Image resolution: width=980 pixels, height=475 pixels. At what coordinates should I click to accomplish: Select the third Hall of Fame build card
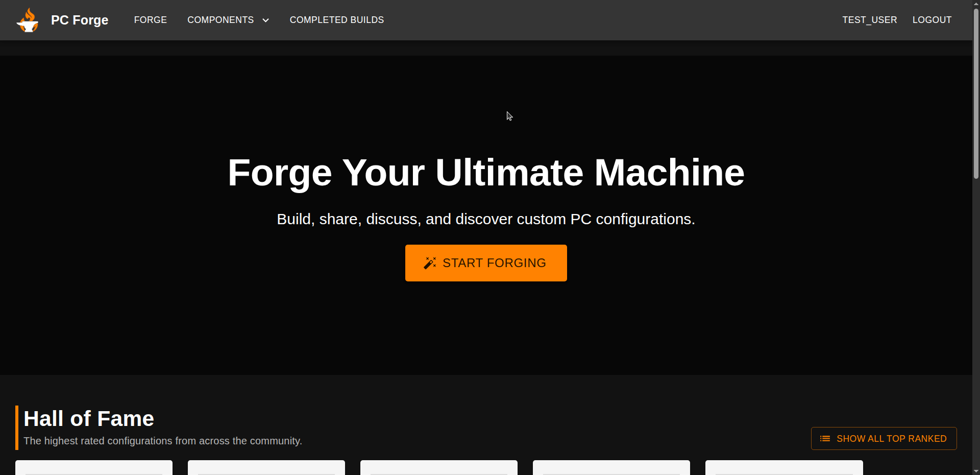439,467
